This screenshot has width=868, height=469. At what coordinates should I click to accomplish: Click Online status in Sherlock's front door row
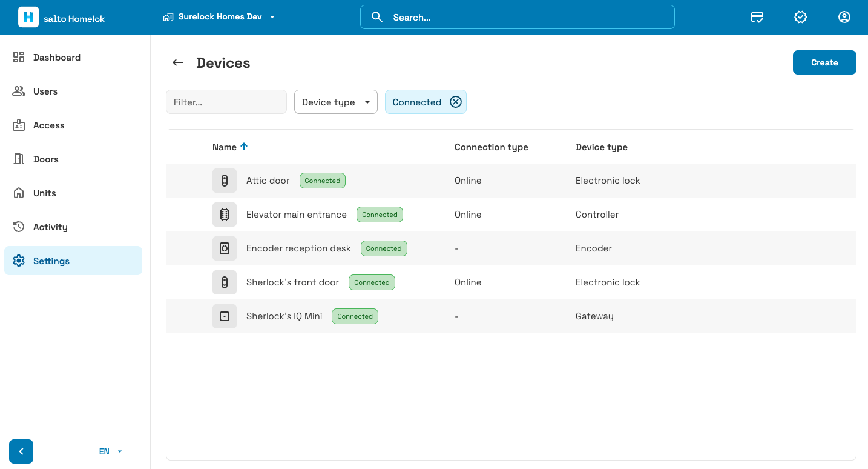pos(468,282)
